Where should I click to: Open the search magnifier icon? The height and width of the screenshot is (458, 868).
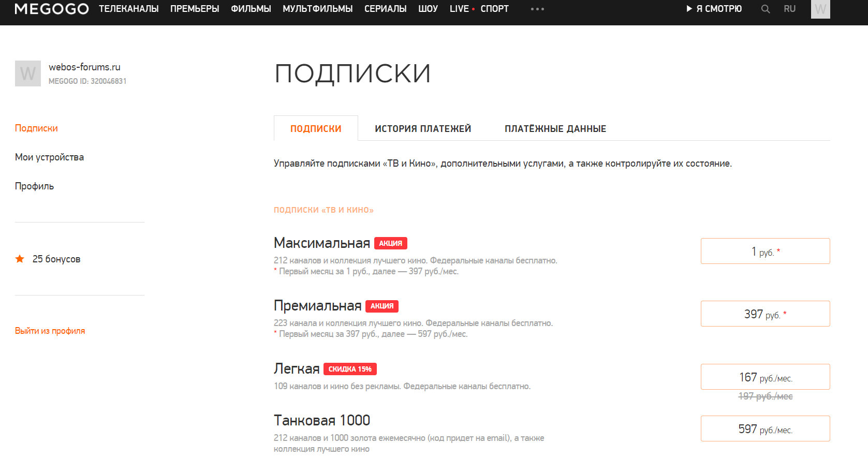point(766,9)
